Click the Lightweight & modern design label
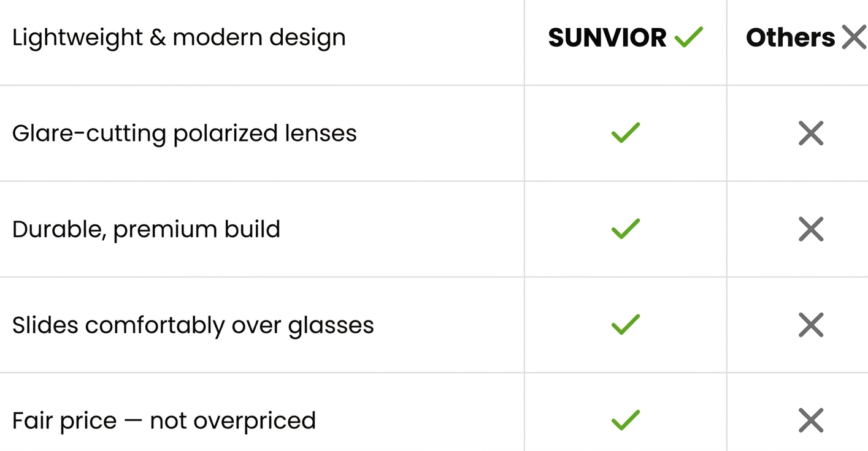868x451 pixels. pyautogui.click(x=179, y=38)
